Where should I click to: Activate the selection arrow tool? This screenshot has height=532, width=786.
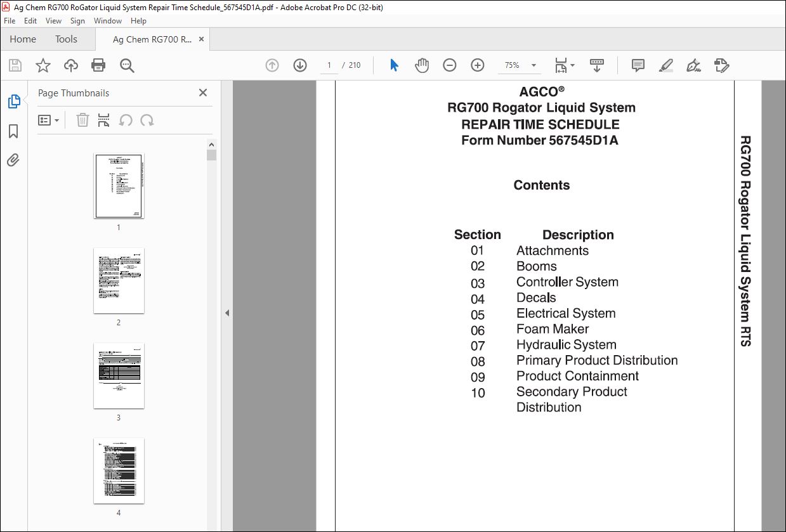(x=394, y=65)
